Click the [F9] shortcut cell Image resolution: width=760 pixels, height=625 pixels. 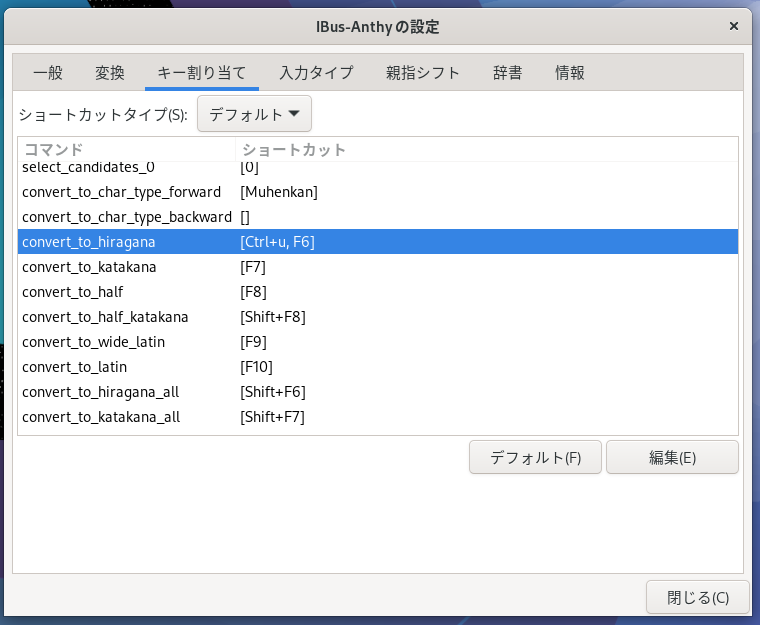tap(253, 342)
